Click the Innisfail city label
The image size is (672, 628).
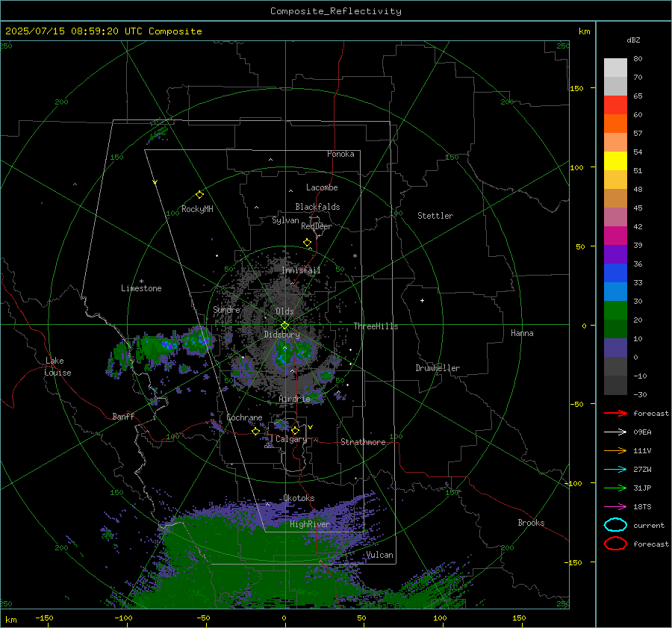(x=301, y=270)
